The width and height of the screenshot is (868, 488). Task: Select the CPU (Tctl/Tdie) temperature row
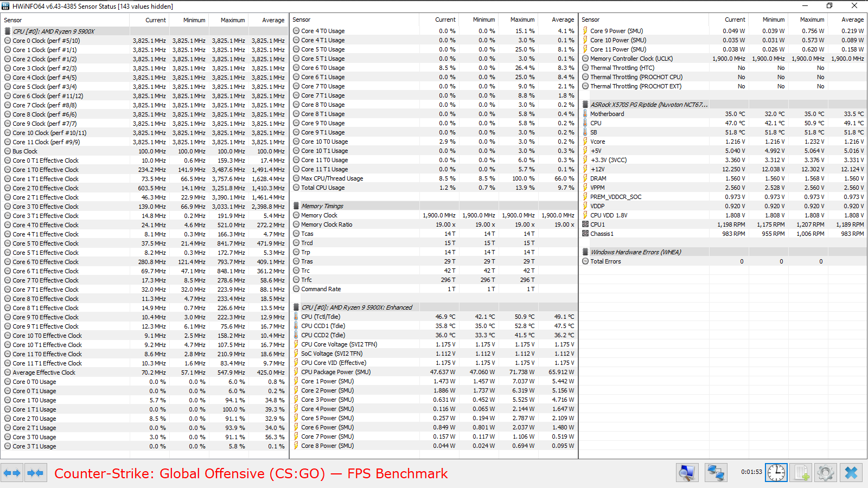(x=434, y=317)
